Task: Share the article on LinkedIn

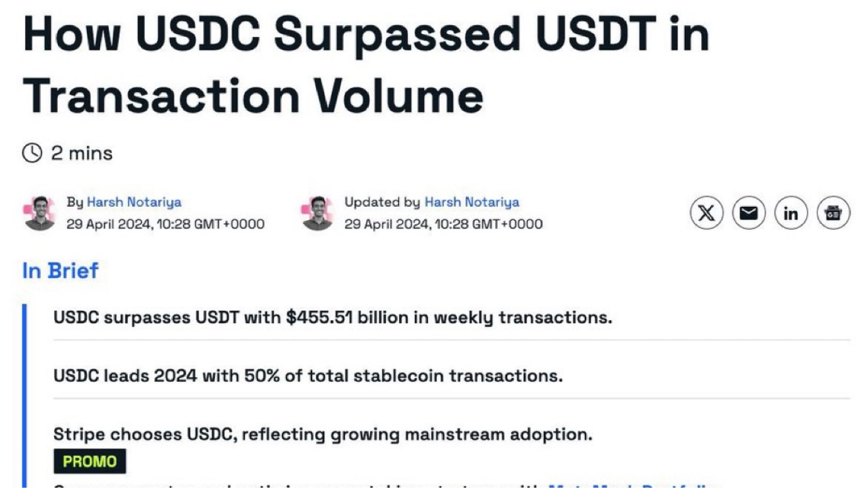Action: 791,214
